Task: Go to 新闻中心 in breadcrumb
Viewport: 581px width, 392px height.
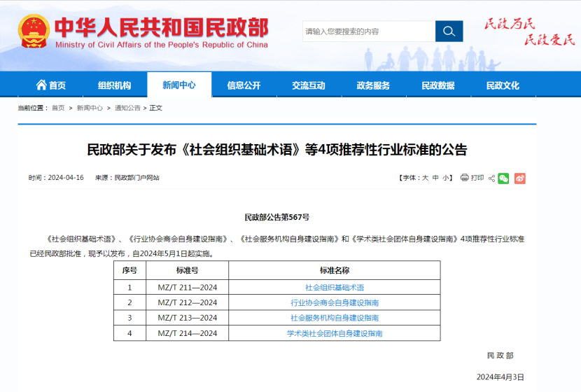Action: (x=90, y=108)
